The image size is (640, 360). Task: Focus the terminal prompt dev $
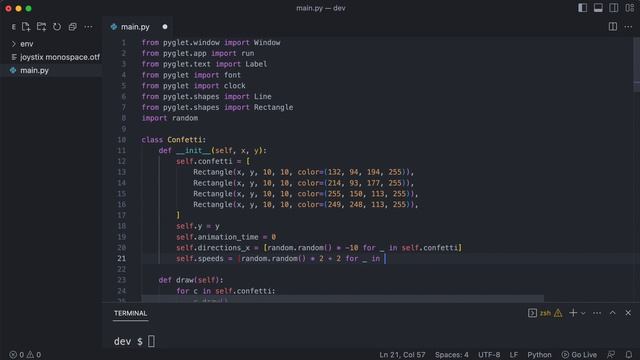pyautogui.click(x=128, y=341)
